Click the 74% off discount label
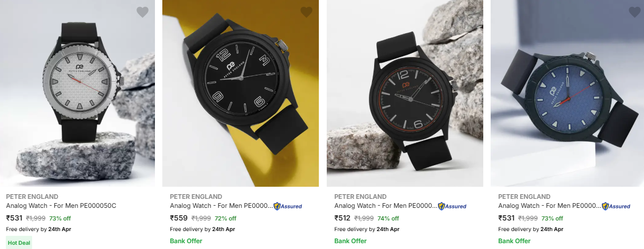 (388, 218)
